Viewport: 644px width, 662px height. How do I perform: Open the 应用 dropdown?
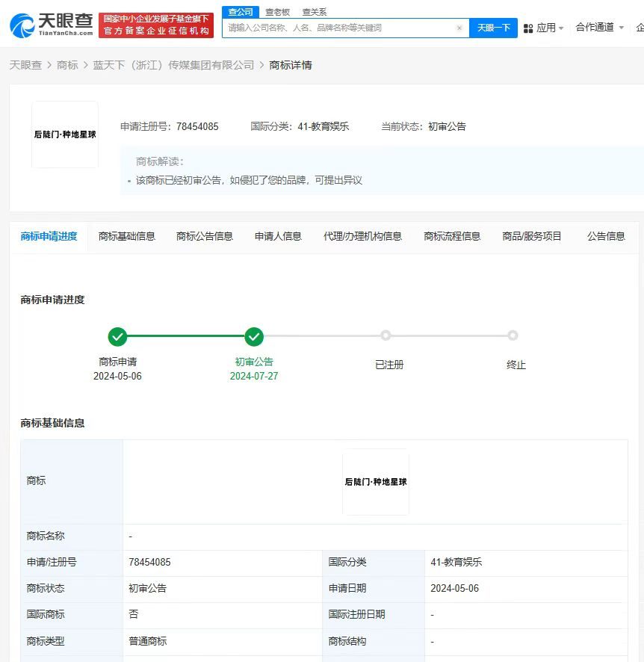(544, 28)
